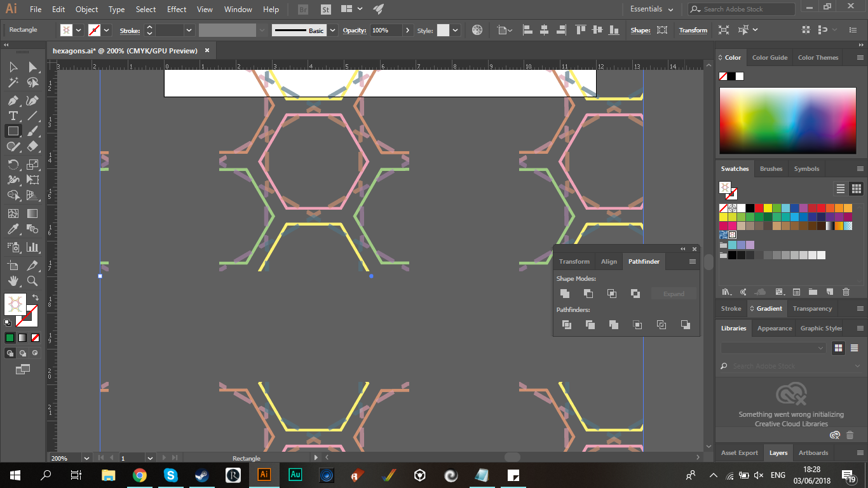Choose the Rotate tool

(x=13, y=164)
